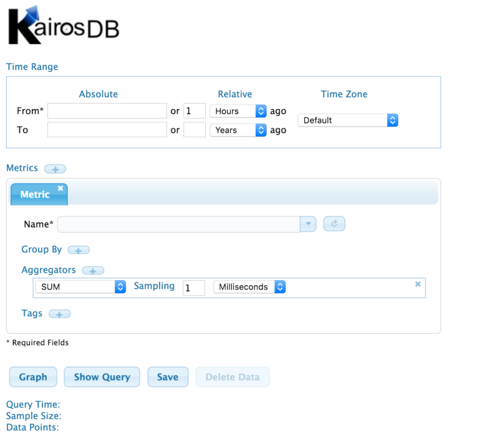Click the Metrics section label
The height and width of the screenshot is (448, 499).
coord(22,168)
